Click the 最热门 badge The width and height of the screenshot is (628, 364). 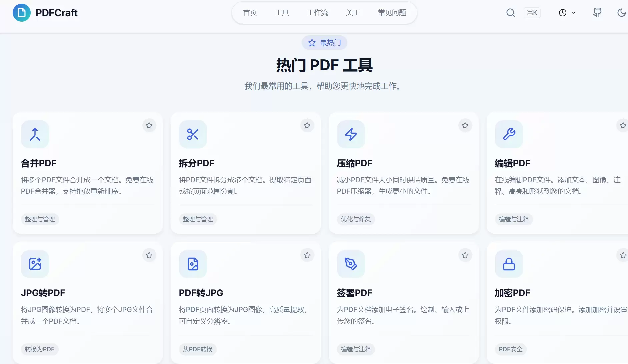tap(324, 43)
